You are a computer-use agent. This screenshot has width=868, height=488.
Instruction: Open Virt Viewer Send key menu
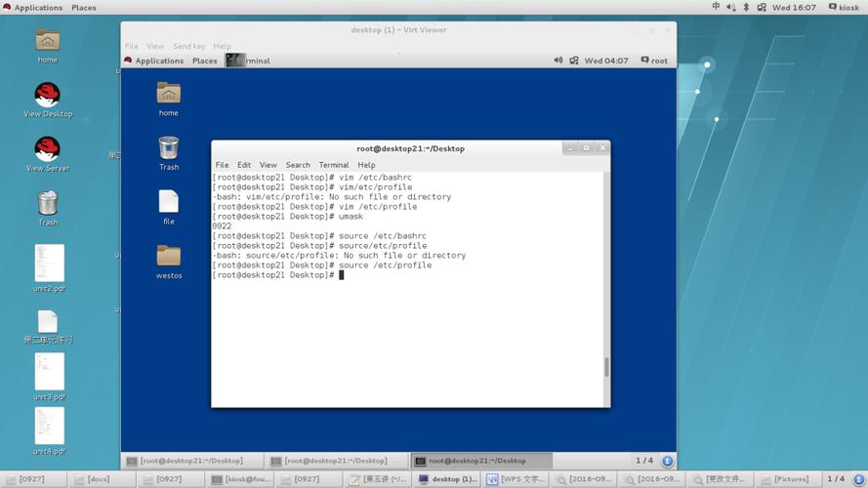pyautogui.click(x=188, y=46)
